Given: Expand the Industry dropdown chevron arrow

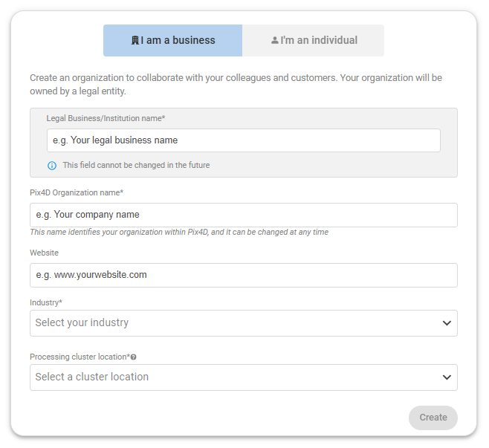Looking at the screenshot, I should pos(447,323).
